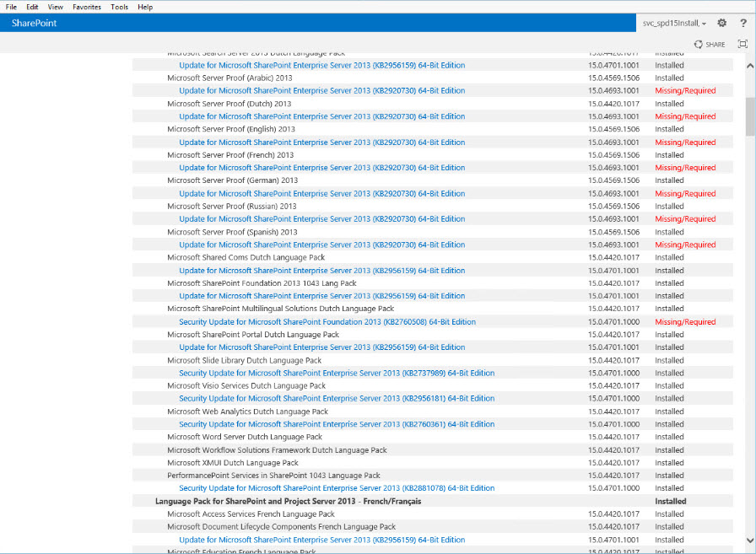Image resolution: width=756 pixels, height=554 pixels.
Task: Select 'PerformancePoint Services in SharePoint 1043 Language Pack'
Action: click(274, 476)
